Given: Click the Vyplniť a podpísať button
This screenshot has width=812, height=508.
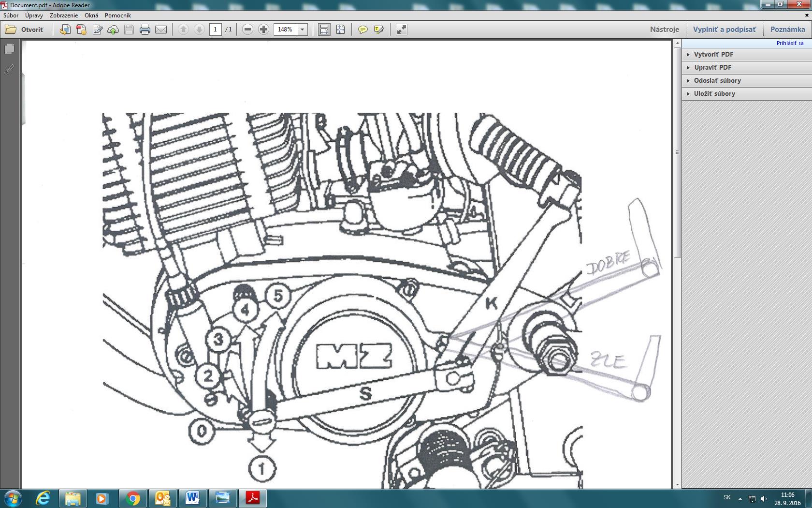Looking at the screenshot, I should 724,30.
